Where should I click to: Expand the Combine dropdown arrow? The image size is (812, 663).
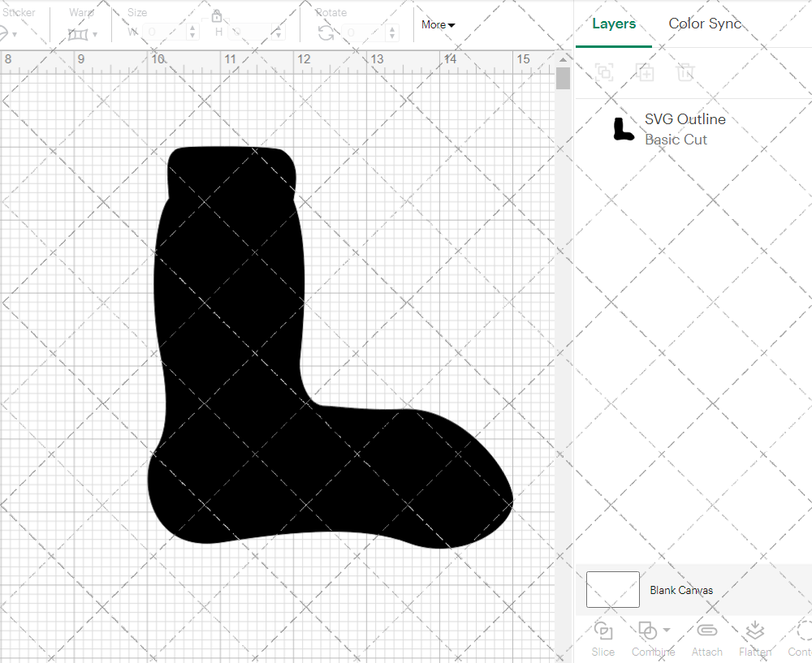[667, 630]
